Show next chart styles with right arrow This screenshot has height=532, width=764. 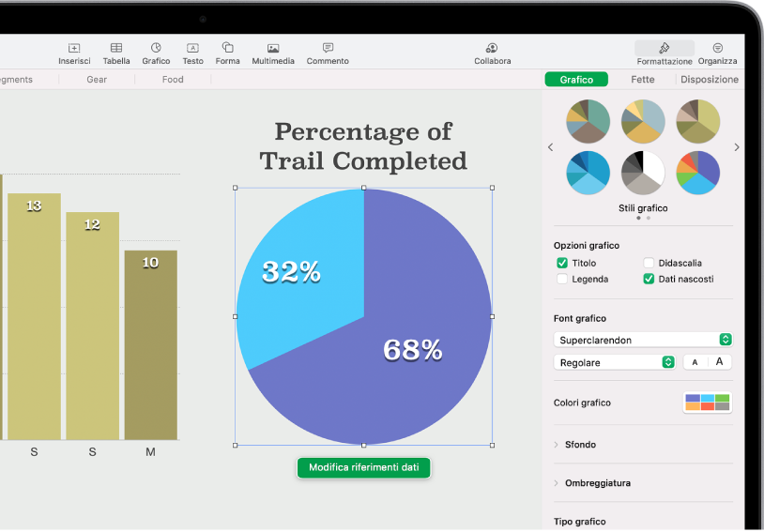[x=737, y=147]
